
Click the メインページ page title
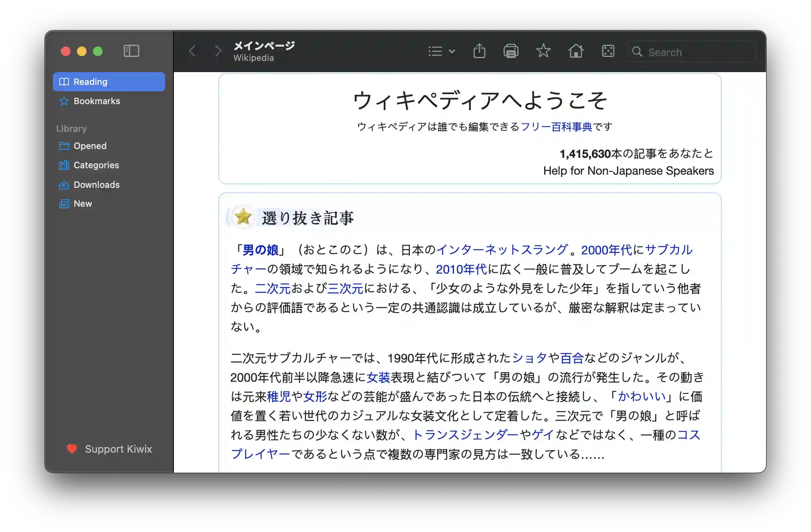click(264, 45)
